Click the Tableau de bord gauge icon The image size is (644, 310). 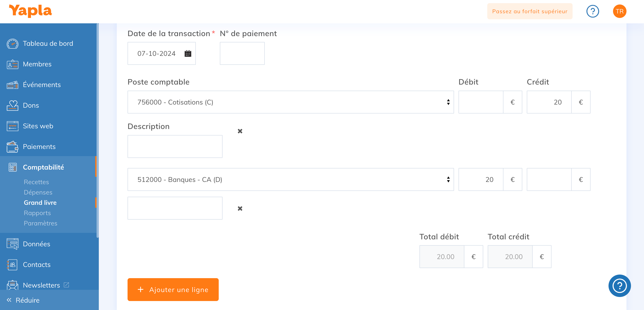coord(13,44)
